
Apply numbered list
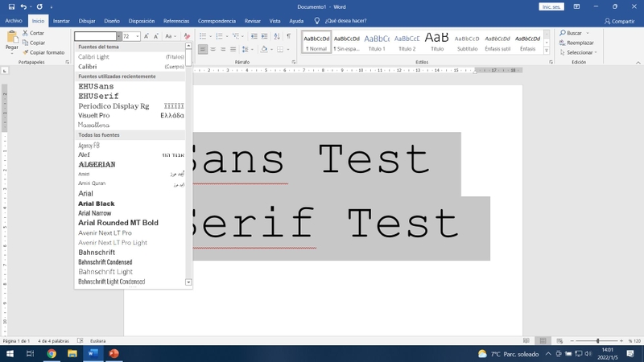pyautogui.click(x=219, y=36)
